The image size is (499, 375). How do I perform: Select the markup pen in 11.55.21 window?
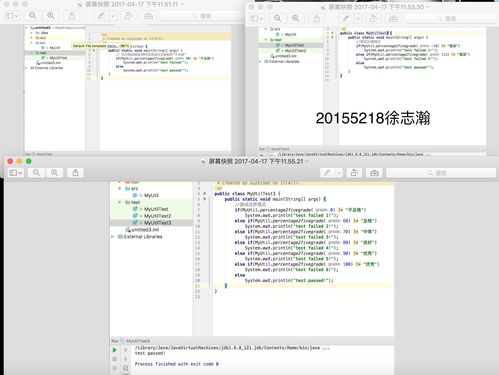tap(327, 173)
